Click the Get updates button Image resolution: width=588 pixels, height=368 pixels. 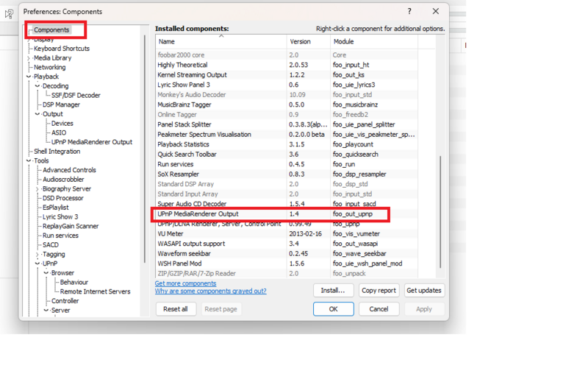[424, 290]
